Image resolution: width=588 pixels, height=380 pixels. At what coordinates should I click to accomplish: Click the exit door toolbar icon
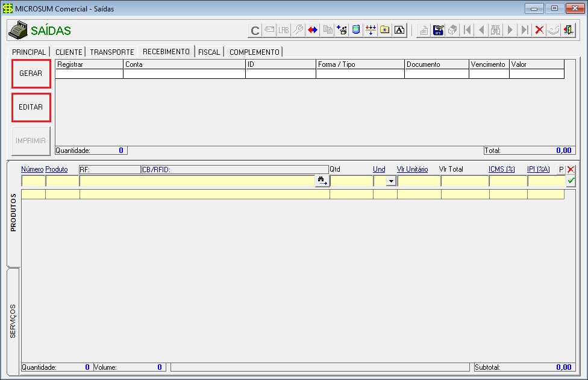pyautogui.click(x=568, y=30)
